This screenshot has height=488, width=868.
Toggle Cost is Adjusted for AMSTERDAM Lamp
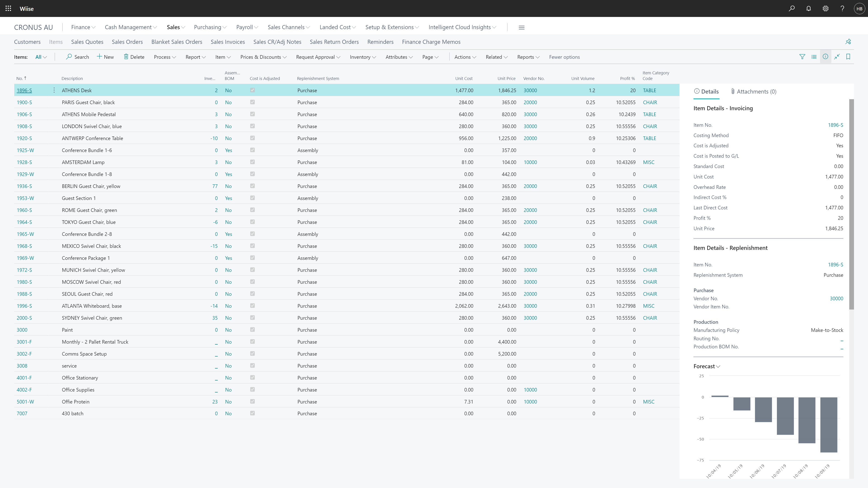[252, 162]
